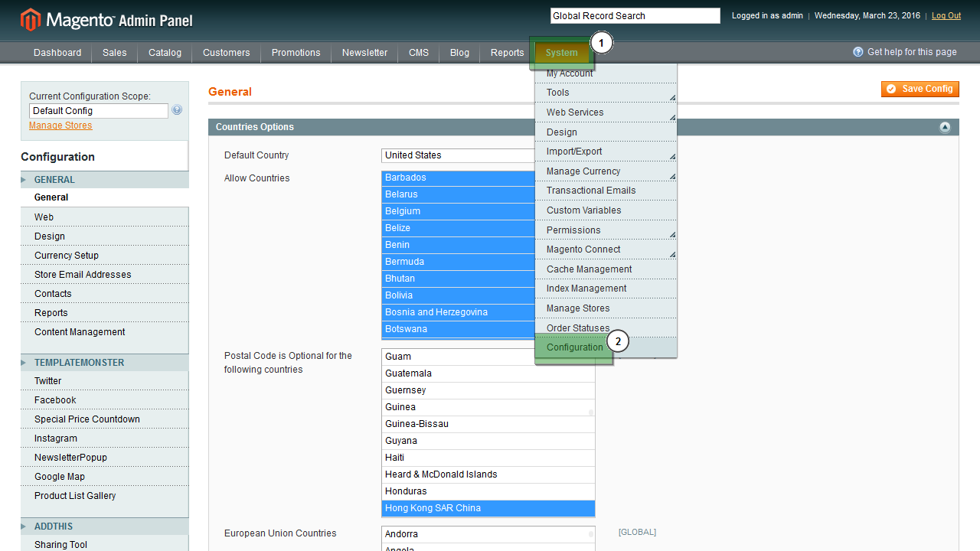Open the Google Map tab
The image size is (980, 551).
[105, 477]
